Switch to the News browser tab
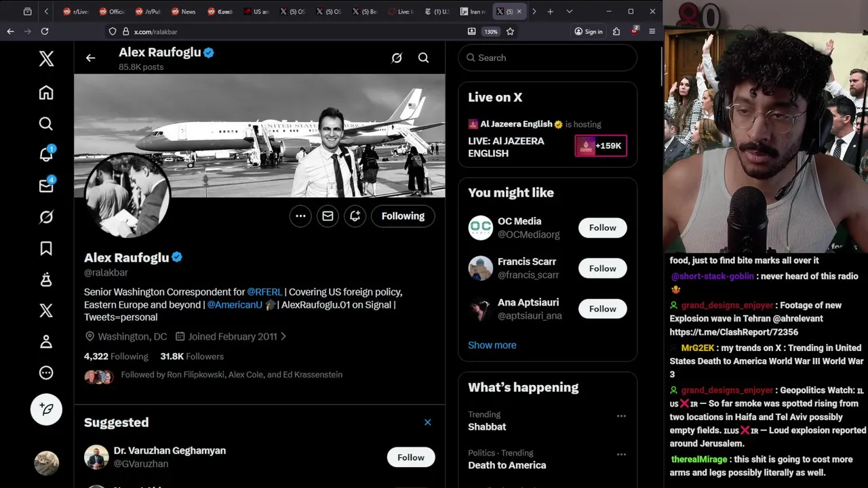This screenshot has width=868, height=488. click(184, 12)
